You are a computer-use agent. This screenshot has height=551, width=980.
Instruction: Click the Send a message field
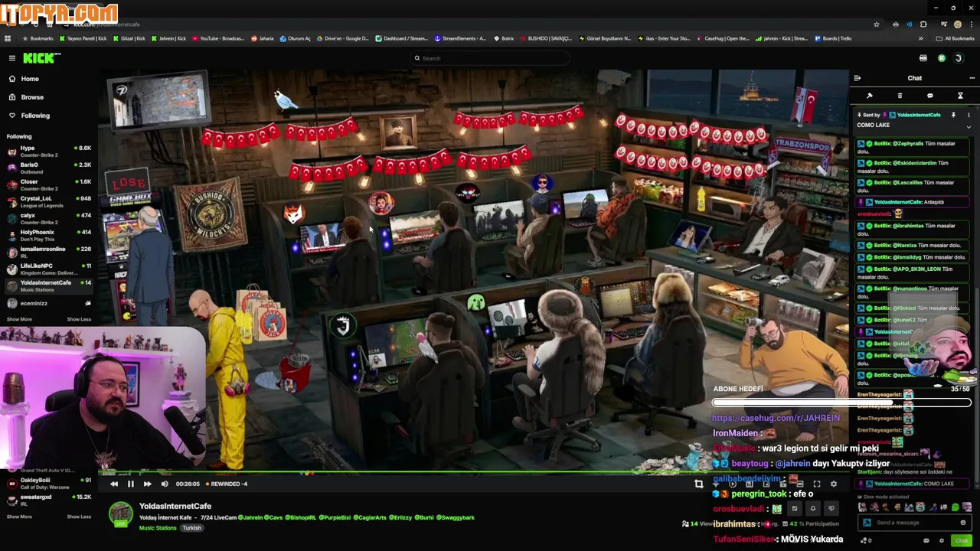pos(915,523)
